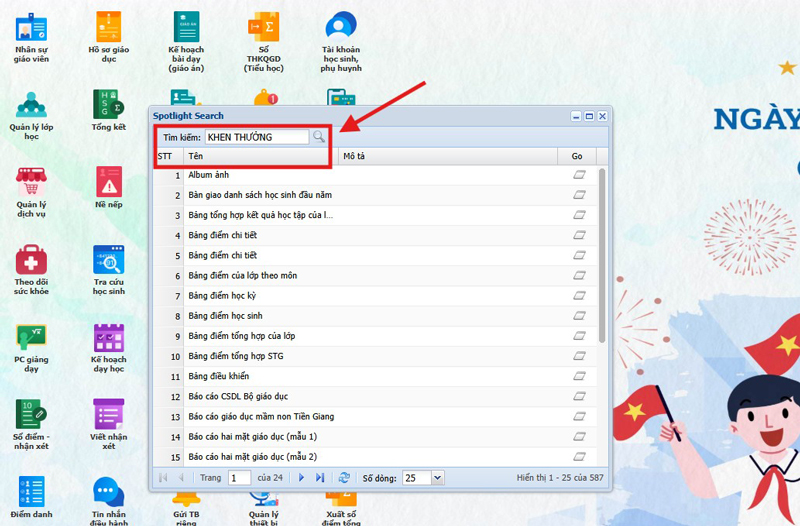Click the Số dòng value field
The height and width of the screenshot is (526, 800).
tap(417, 478)
